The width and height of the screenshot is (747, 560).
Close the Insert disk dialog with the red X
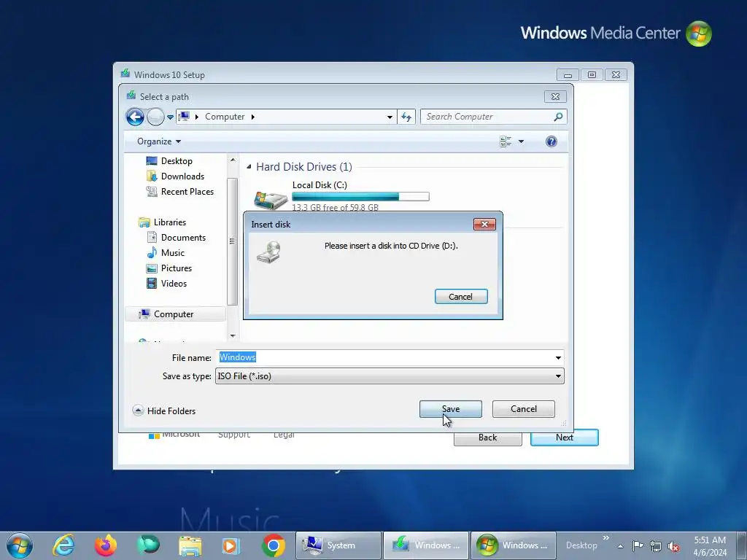pos(484,225)
